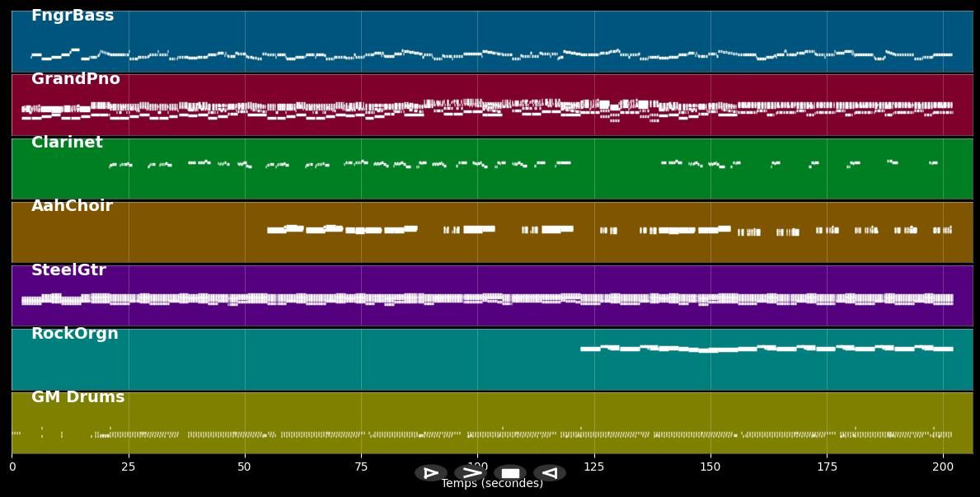Click the square stop button
980x497 pixels.
[510, 472]
